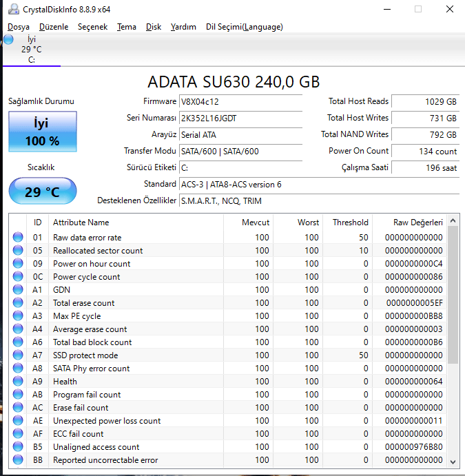Viewport: 465px width, 476px height.
Task: Click the status orb for Reported uncorrectable error
Action: [x=18, y=459]
